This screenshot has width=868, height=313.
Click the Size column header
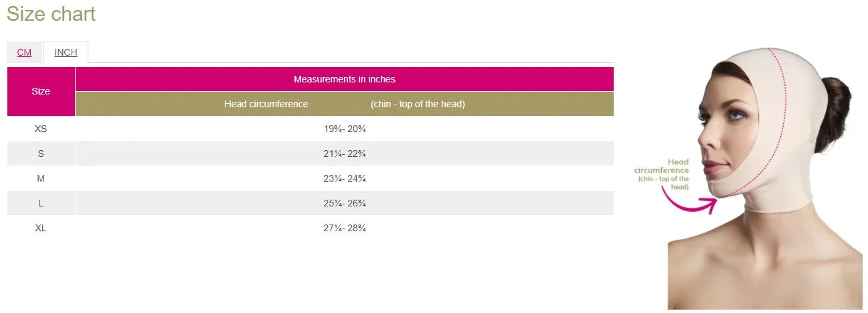[x=41, y=91]
